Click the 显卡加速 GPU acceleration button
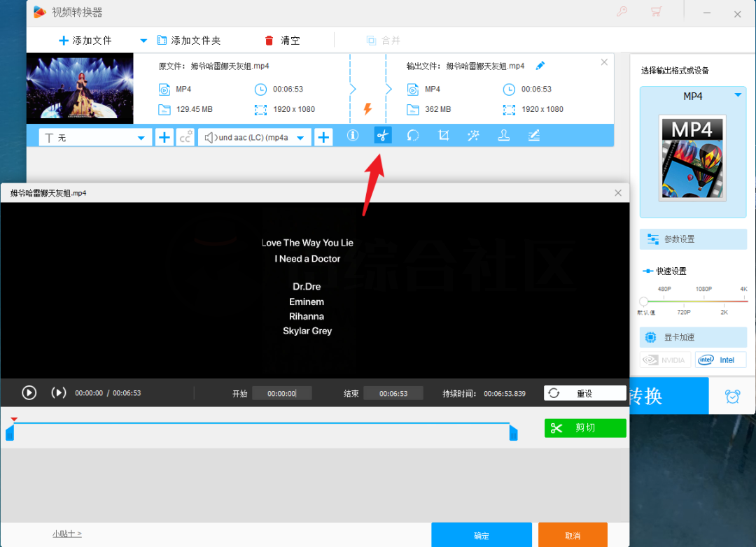756x547 pixels. pyautogui.click(x=693, y=337)
